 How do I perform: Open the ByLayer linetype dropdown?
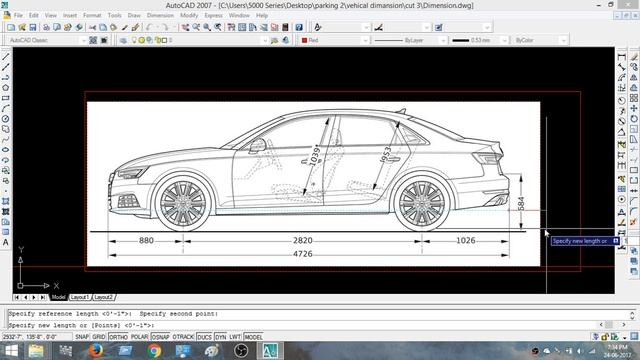click(x=443, y=40)
